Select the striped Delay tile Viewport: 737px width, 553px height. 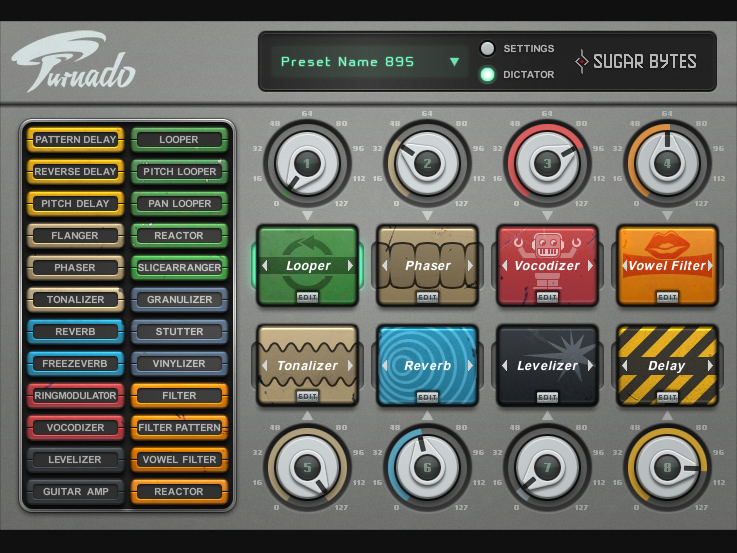click(667, 365)
